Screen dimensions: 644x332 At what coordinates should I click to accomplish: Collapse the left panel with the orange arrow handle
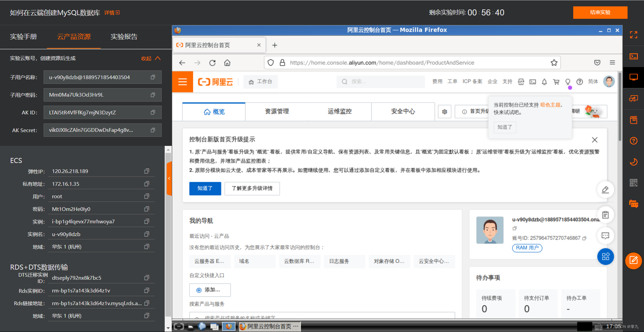pyautogui.click(x=169, y=178)
